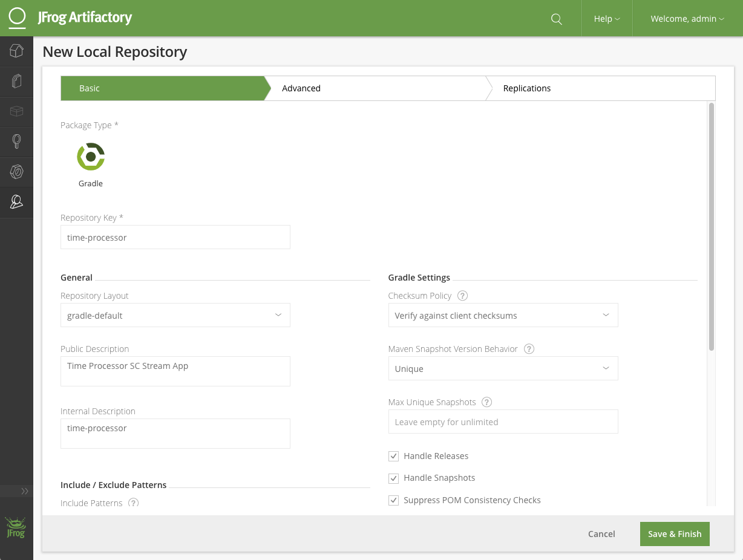The width and height of the screenshot is (743, 560).
Task: Show help for Include Patterns
Action: click(x=134, y=503)
